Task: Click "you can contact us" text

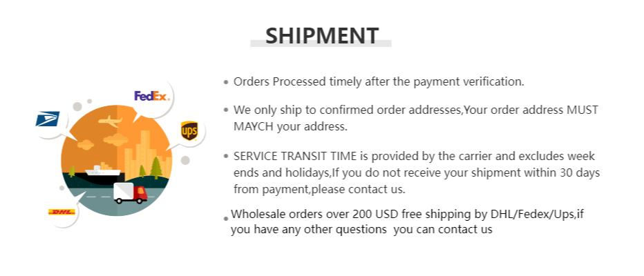Action: click(x=443, y=230)
